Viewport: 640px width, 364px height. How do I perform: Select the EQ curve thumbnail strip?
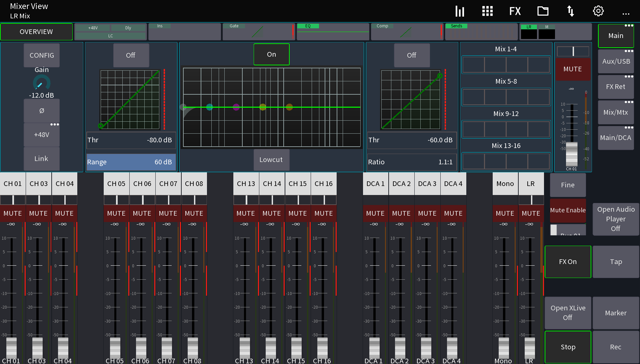[332, 31]
